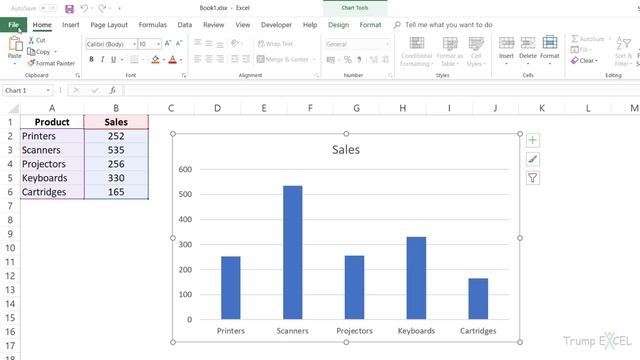Screen dimensions: 640x360
Task: Click Sort & Filter icon
Action: [623, 43]
